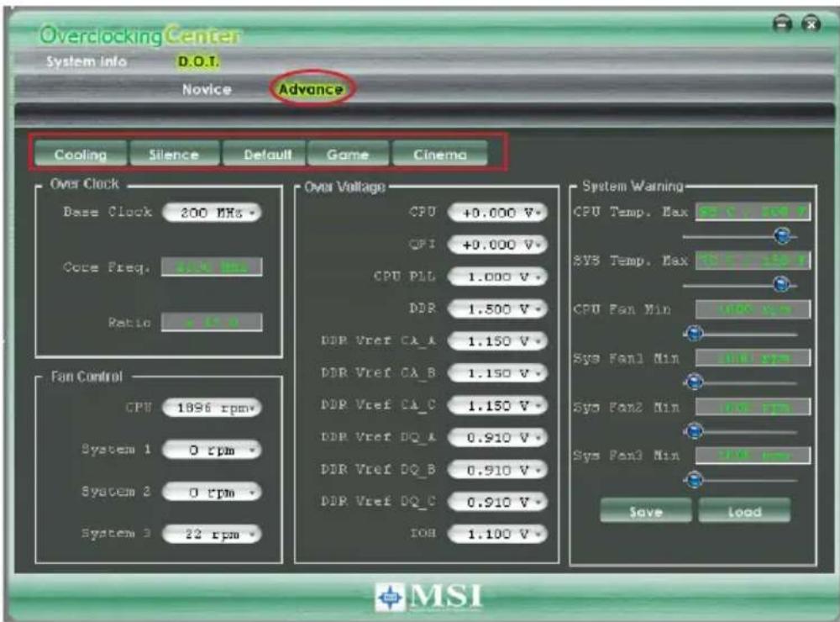The image size is (840, 622).
Task: Open the DDR Vref DQ_B voltage dropdown
Action: [x=497, y=470]
